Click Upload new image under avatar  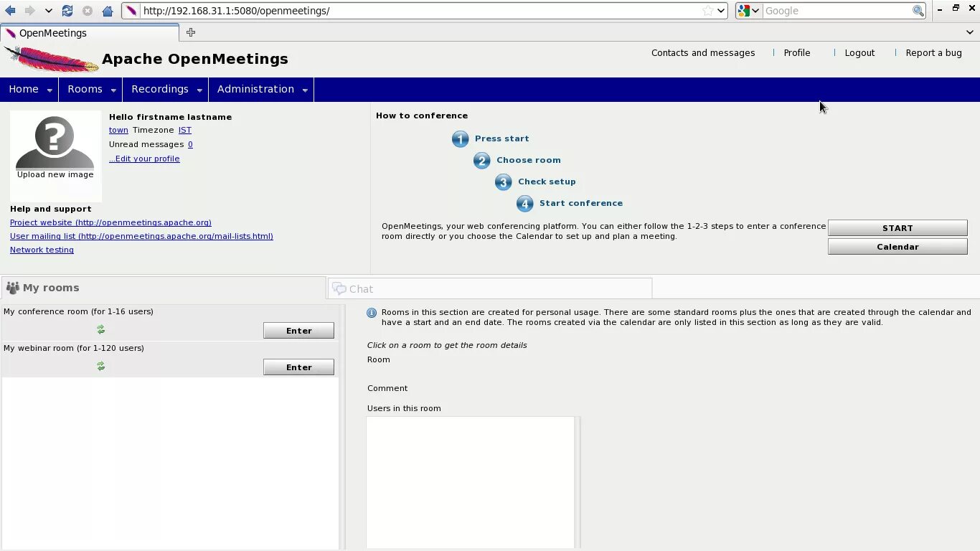point(55,174)
